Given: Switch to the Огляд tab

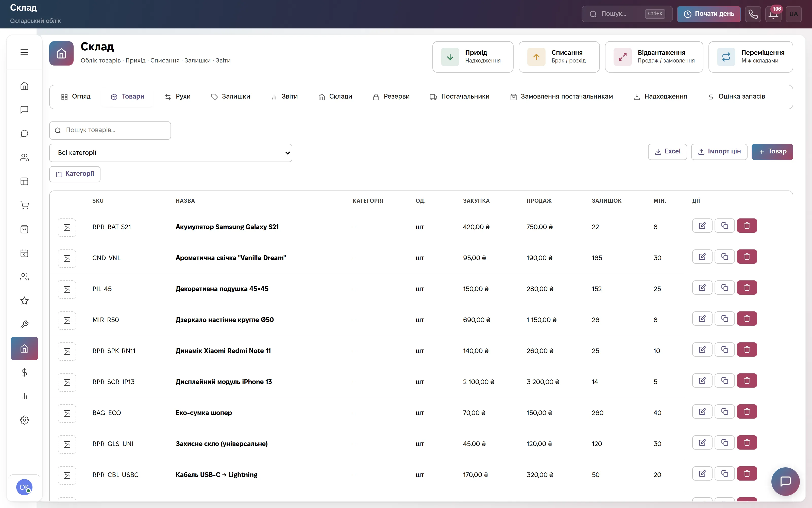Looking at the screenshot, I should (x=76, y=97).
